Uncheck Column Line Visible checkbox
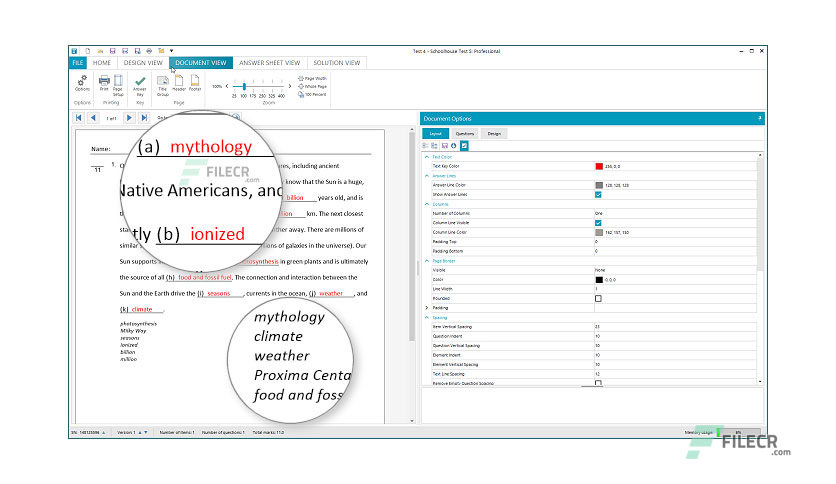Viewport: 836px width, 484px height. (598, 223)
